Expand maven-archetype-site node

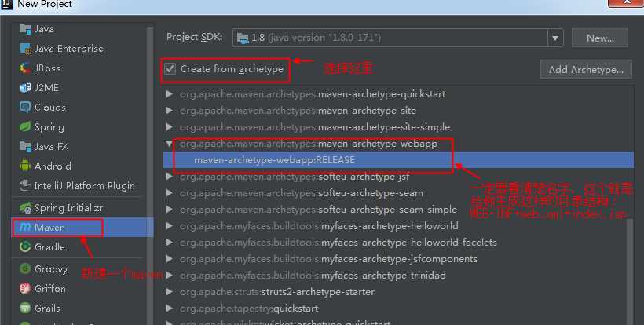click(169, 111)
